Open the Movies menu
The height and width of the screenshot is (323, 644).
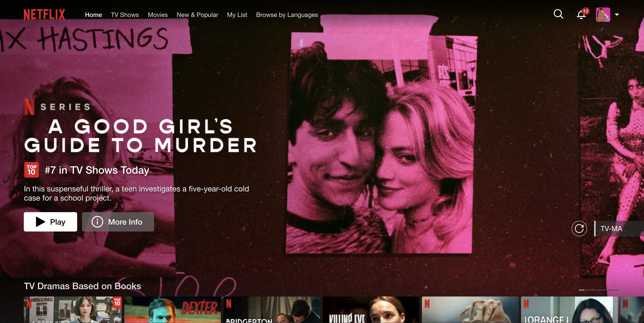click(158, 15)
